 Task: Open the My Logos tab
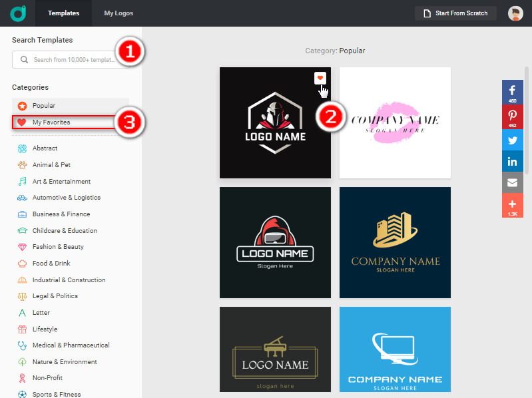[x=119, y=13]
